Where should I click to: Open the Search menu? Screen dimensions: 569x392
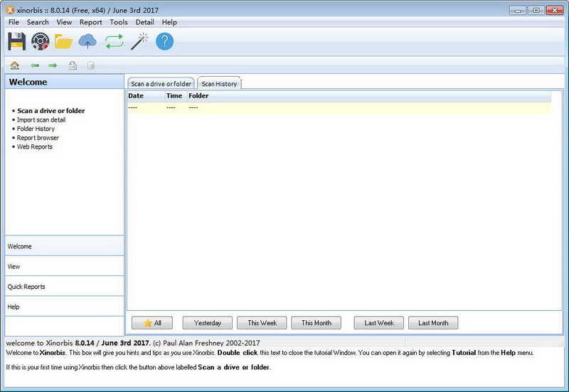click(x=38, y=22)
